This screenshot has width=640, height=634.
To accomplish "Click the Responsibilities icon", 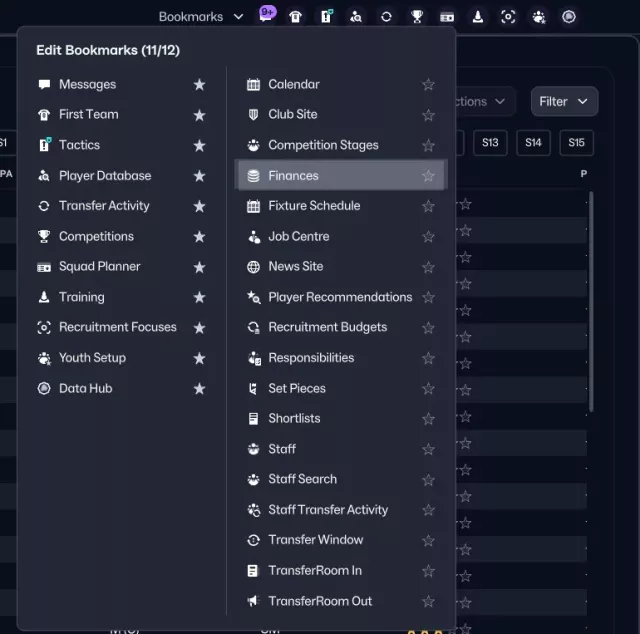I will pyautogui.click(x=254, y=358).
